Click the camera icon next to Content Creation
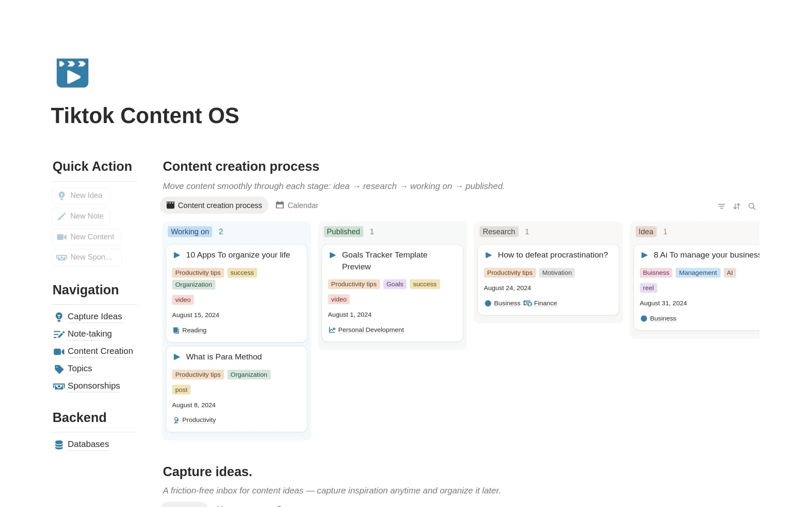Viewport: 812px width, 507px height. [59, 351]
